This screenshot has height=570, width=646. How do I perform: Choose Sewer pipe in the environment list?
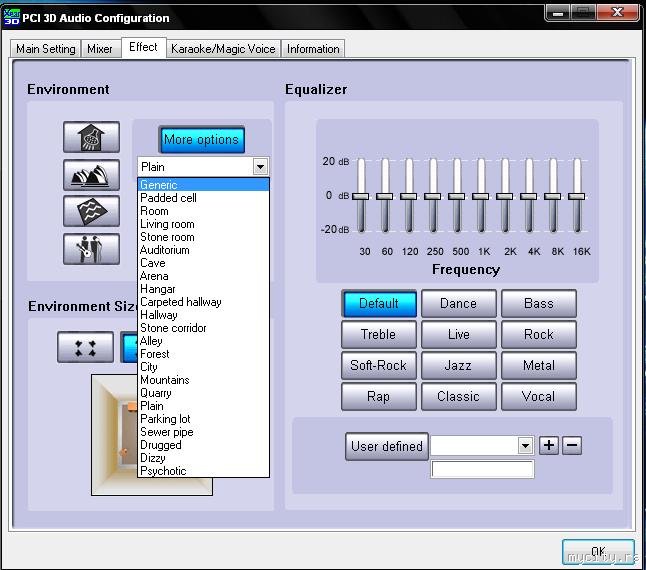click(x=204, y=432)
